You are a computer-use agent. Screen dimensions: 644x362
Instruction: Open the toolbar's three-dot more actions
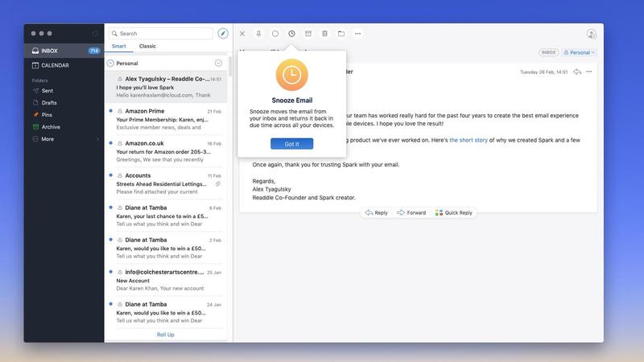coord(357,34)
